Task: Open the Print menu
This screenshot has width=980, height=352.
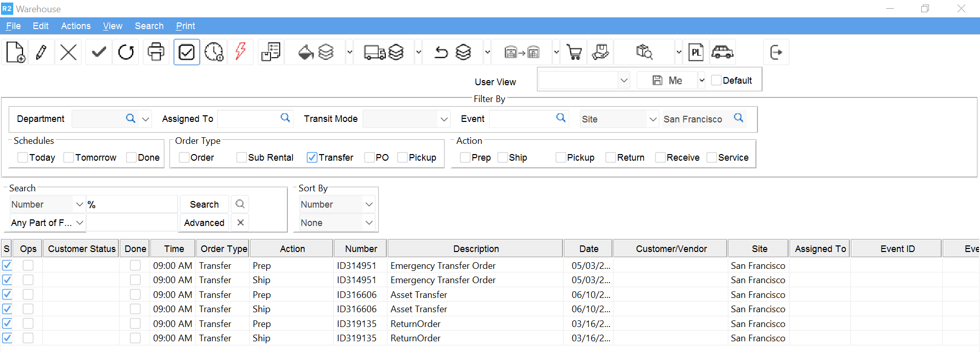Action: point(185,26)
